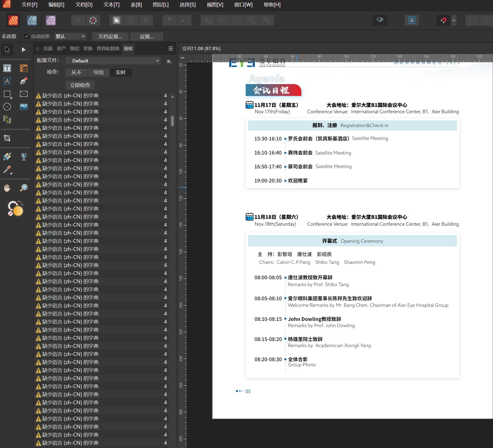
Task: Switch to the 查找和替换 tab
Action: pos(108,48)
